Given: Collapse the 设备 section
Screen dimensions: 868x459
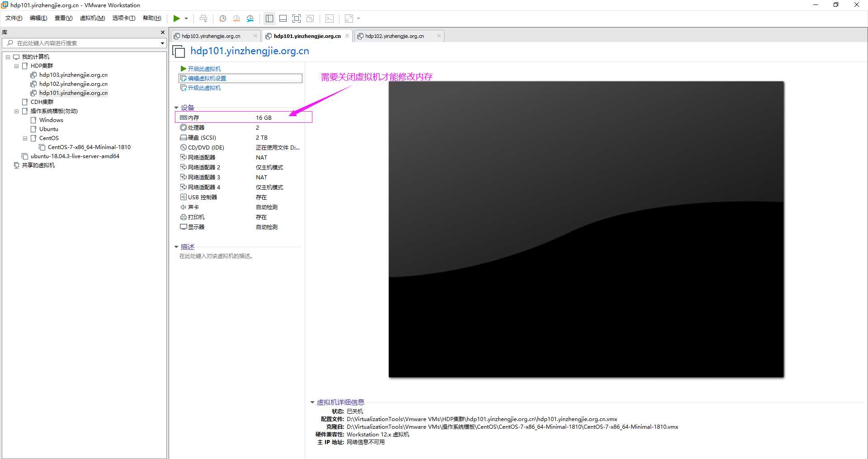Looking at the screenshot, I should click(x=176, y=108).
